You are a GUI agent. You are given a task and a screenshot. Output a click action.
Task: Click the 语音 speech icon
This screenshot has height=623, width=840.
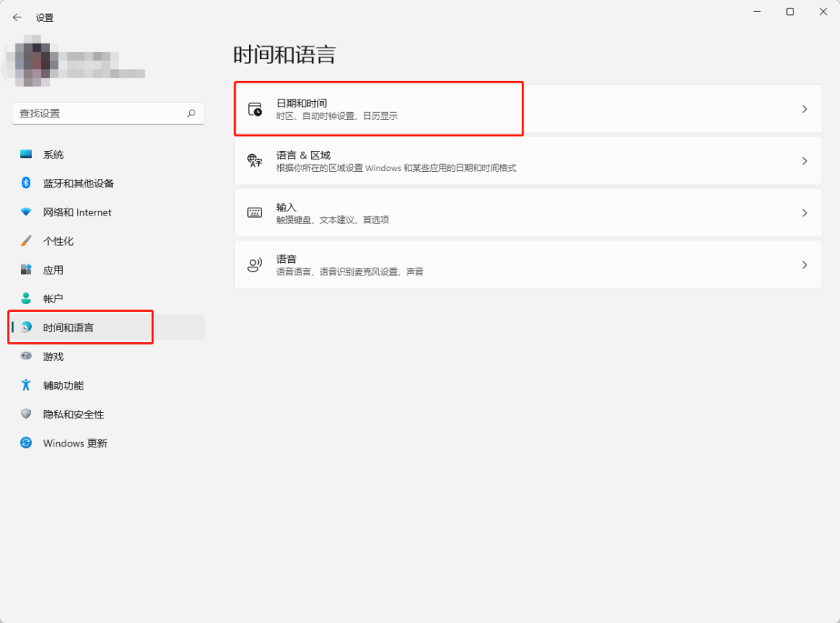click(x=255, y=264)
